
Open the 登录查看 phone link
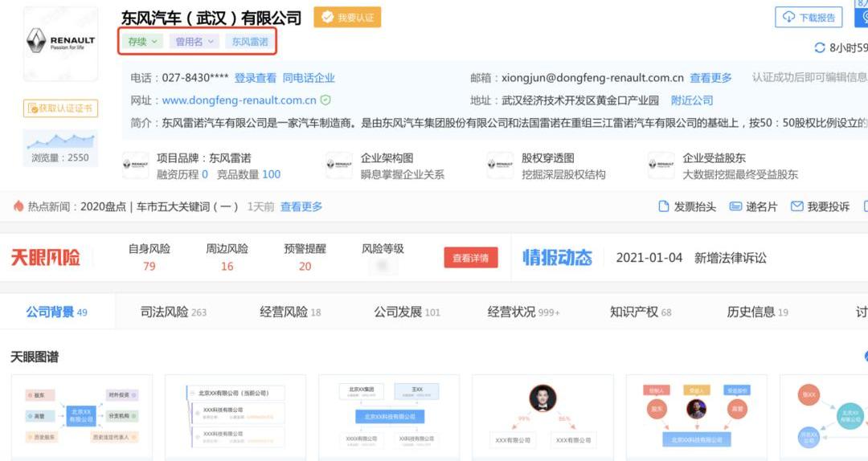click(x=255, y=78)
